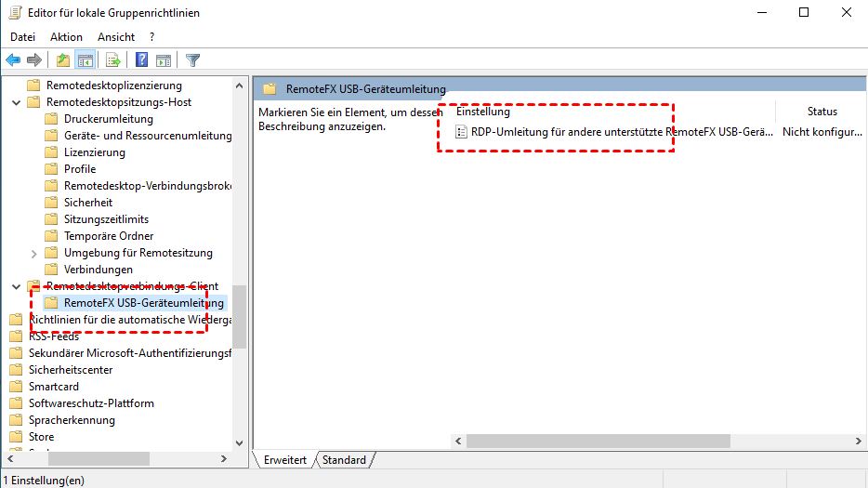Click tree pane horizontal scrollbar right arrow
This screenshot has width=868, height=488.
224,458
